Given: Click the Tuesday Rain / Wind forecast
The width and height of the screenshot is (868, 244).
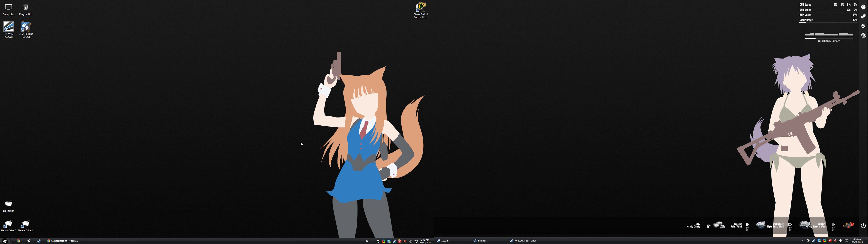Looking at the screenshot, I should pos(736,225).
